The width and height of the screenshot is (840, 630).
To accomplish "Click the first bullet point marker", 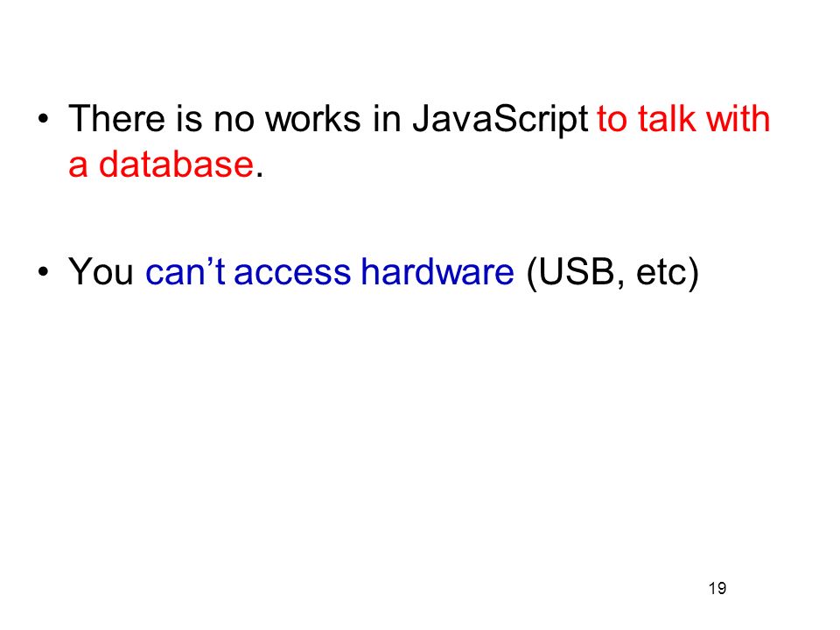I will (44, 119).
